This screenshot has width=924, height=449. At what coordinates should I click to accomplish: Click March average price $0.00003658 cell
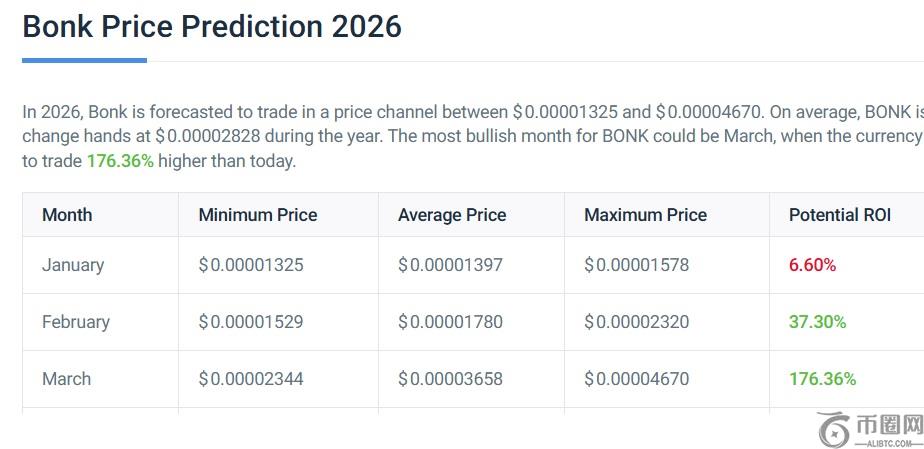[450, 379]
